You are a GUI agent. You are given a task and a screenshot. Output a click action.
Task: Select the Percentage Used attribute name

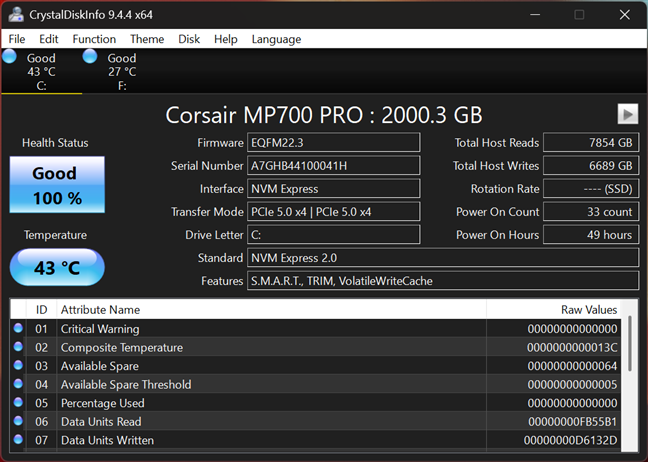[102, 403]
